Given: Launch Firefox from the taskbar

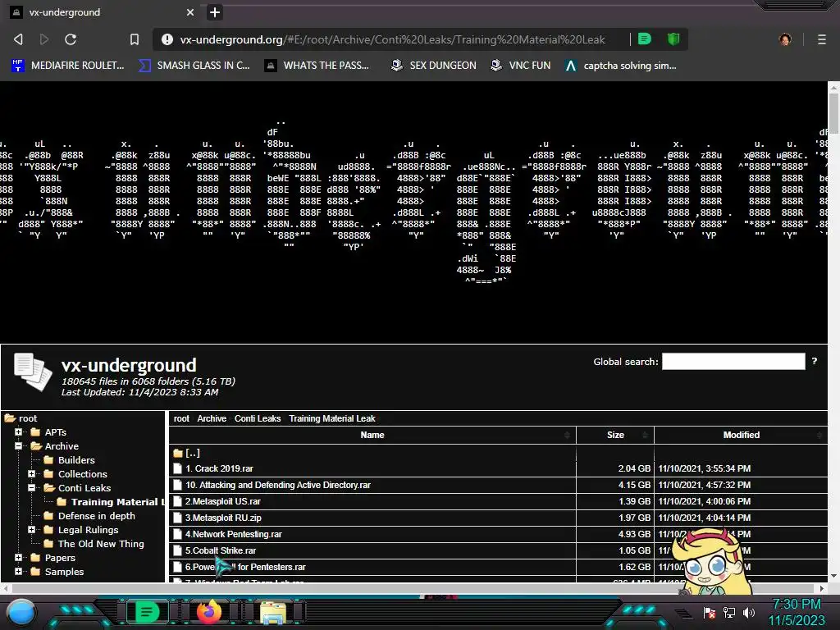Looking at the screenshot, I should [x=209, y=611].
